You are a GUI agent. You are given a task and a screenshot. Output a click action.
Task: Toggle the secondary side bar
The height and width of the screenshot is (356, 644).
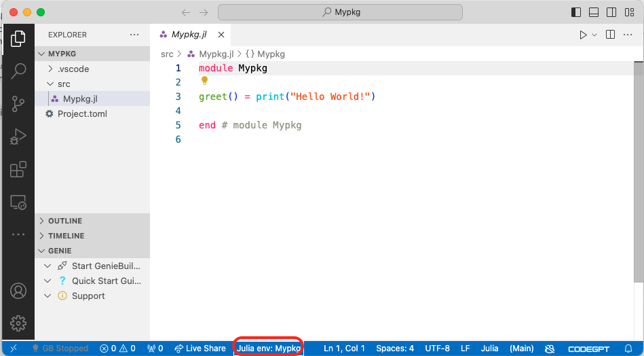[611, 12]
